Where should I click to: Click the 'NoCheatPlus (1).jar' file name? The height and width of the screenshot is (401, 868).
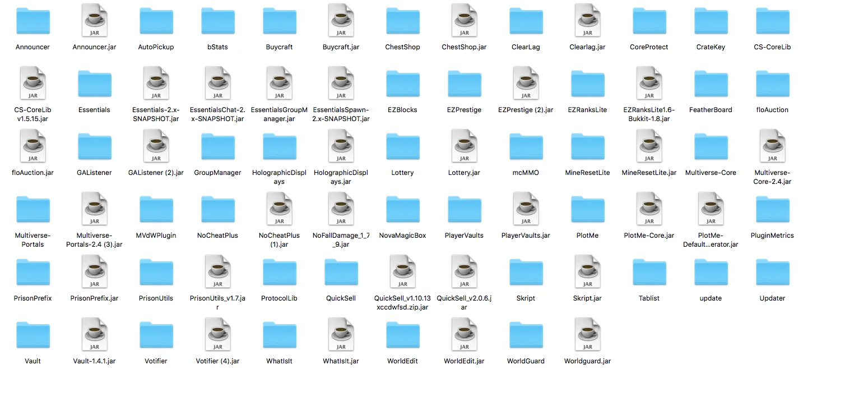tap(279, 240)
